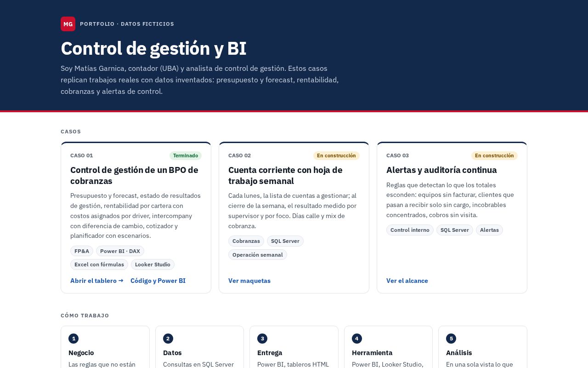Screen dimensions: 588x368
Task: Click the 'Datos' step heading
Action: pos(172,353)
